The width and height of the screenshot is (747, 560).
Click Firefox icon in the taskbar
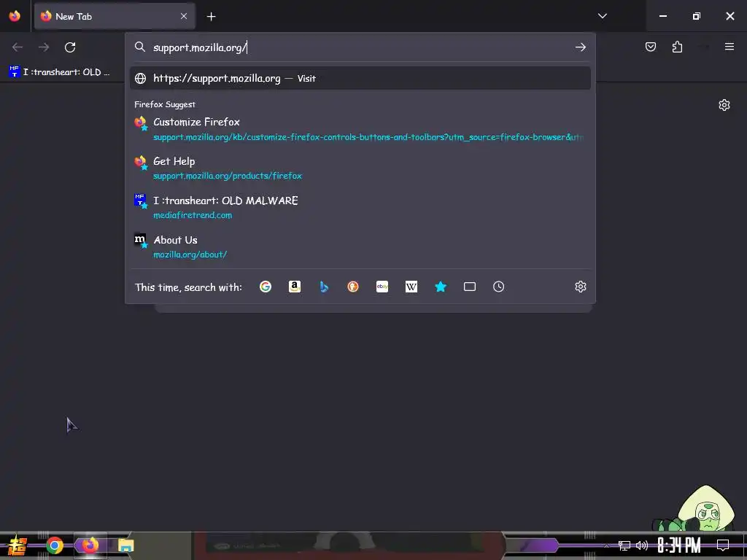tap(90, 545)
